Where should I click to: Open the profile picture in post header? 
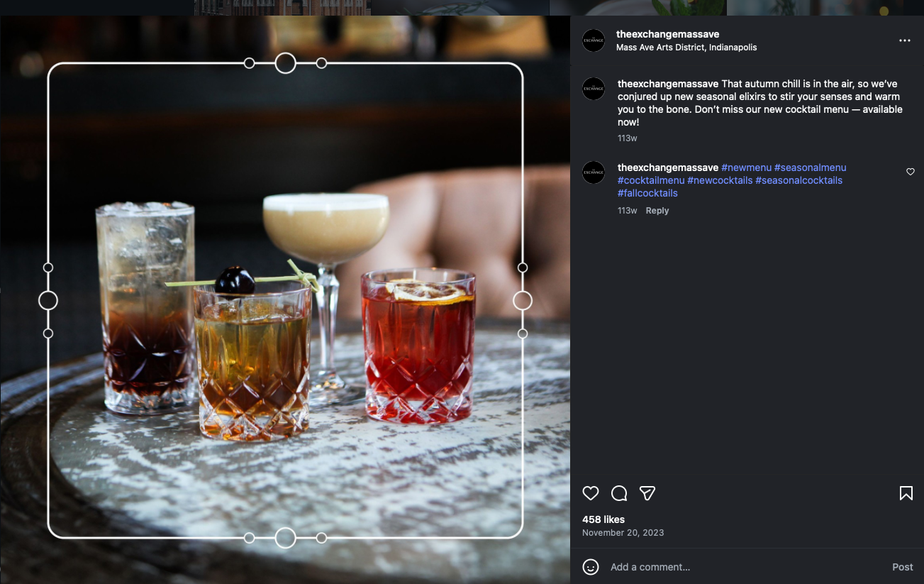point(594,40)
